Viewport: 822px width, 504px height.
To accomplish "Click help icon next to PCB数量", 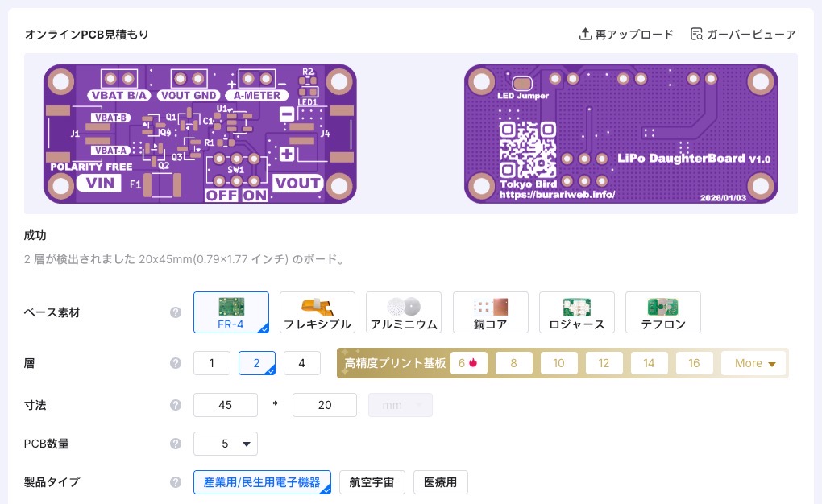I will click(176, 444).
